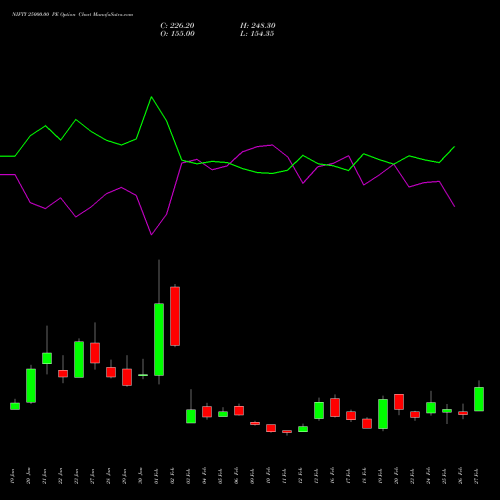Select the green 13 Feb candlestick
Viewport: 500px width, 500px height.
[319, 410]
